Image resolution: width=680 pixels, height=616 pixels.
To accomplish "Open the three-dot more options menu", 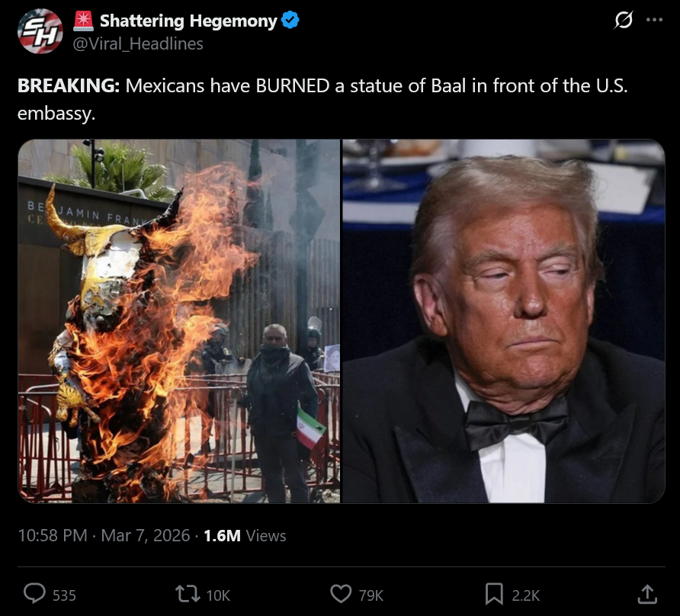I will (x=654, y=20).
